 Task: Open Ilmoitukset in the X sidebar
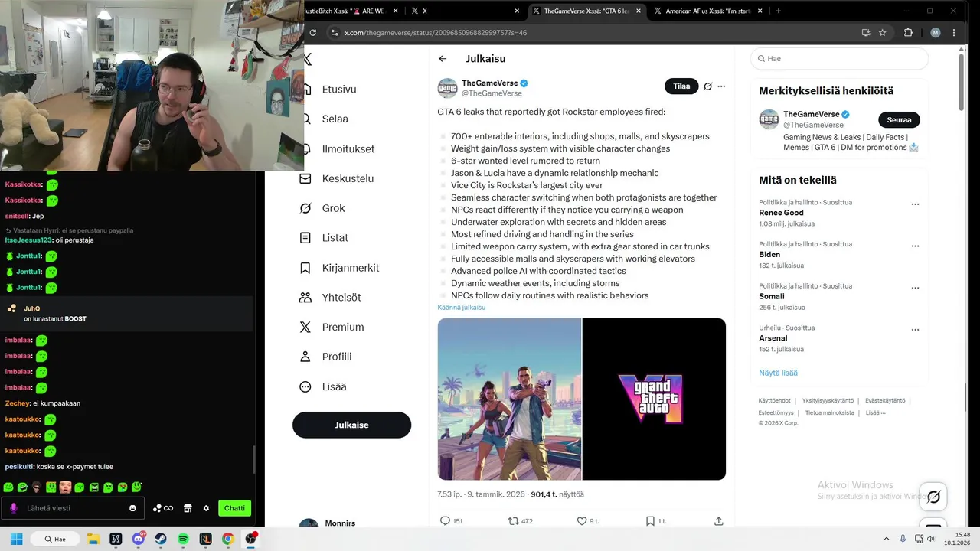348,149
